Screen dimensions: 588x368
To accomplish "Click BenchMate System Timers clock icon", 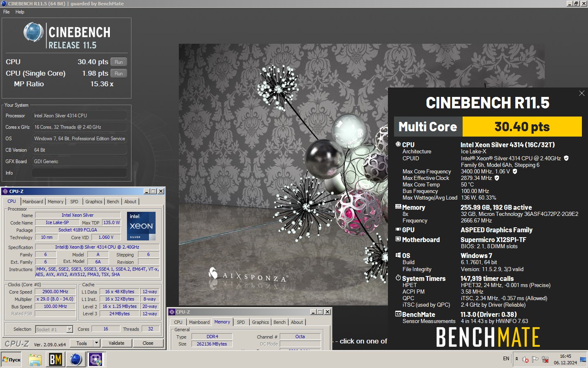I will [x=398, y=278].
